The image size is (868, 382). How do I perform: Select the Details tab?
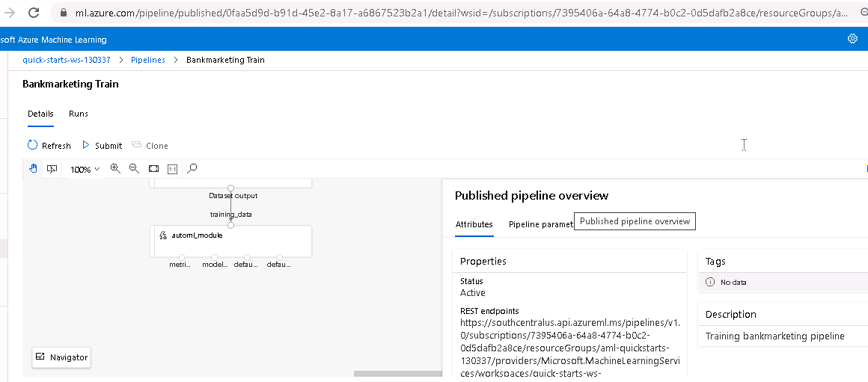40,114
